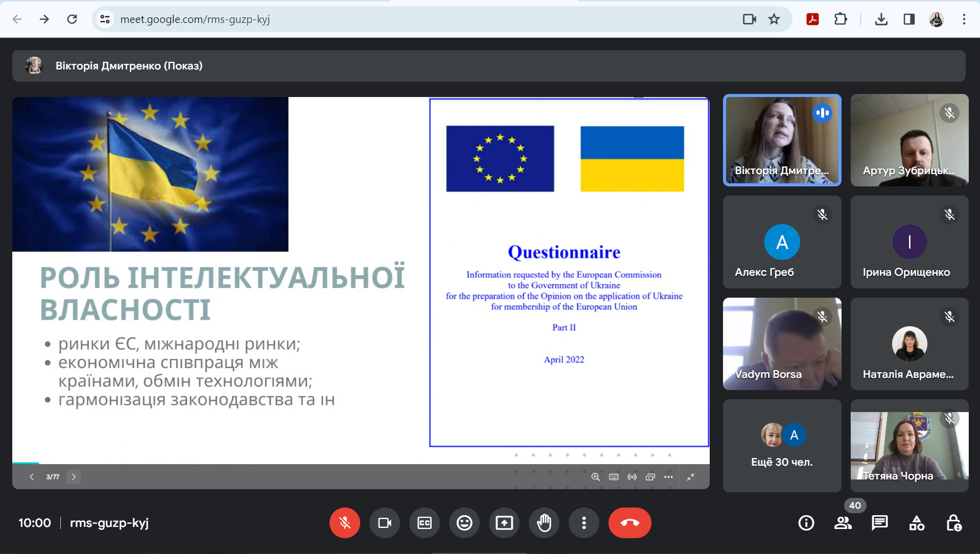Open more presentation options ellipsis

pos(668,477)
